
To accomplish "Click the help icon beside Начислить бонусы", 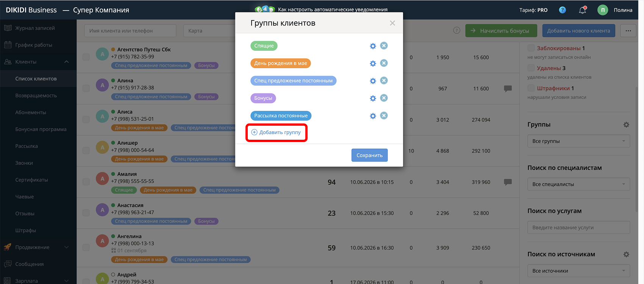I will [x=457, y=30].
